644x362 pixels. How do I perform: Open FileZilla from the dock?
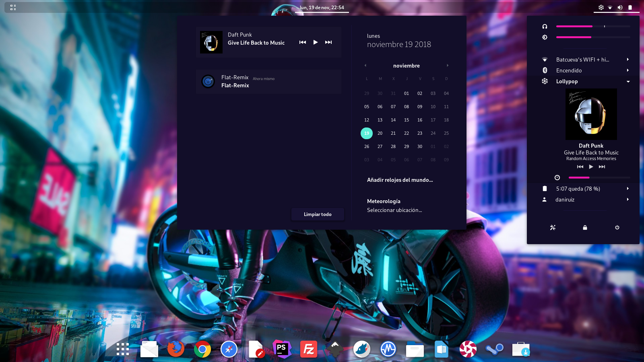(308, 349)
